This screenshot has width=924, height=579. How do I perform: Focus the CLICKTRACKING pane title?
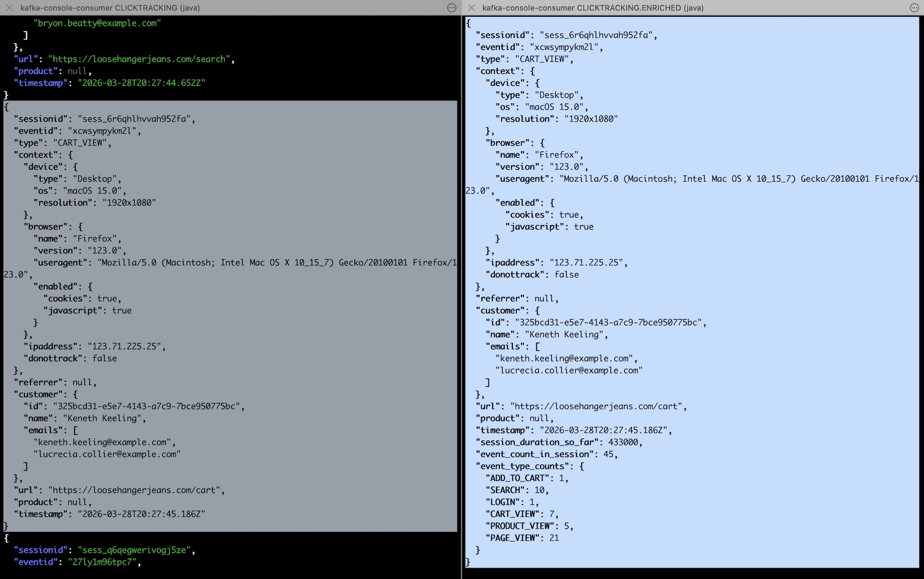pos(110,8)
